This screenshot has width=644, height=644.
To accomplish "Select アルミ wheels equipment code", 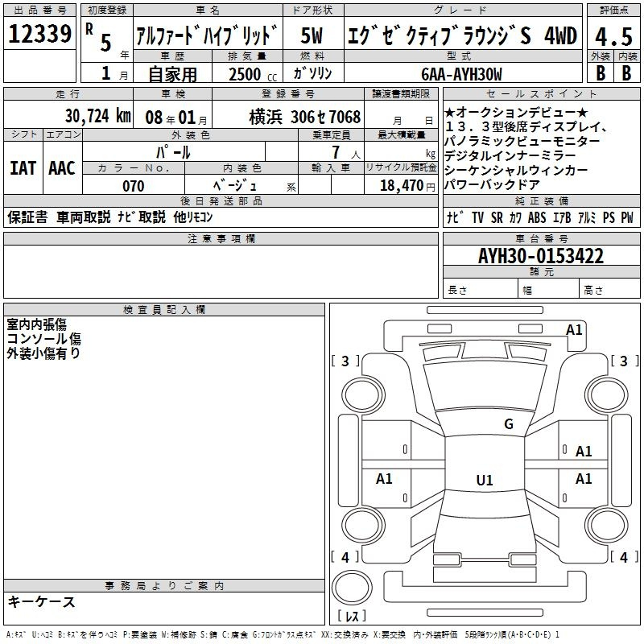I will (587, 217).
